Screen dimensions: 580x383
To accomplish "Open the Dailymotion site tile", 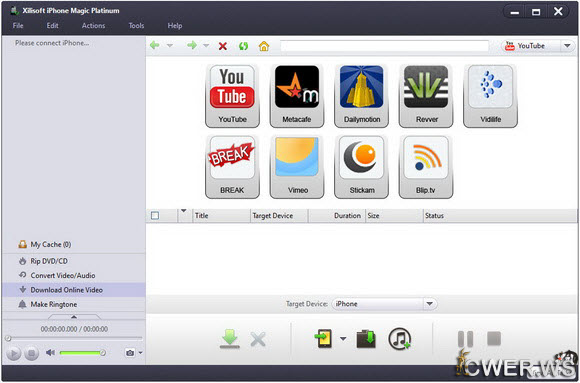I will [361, 96].
